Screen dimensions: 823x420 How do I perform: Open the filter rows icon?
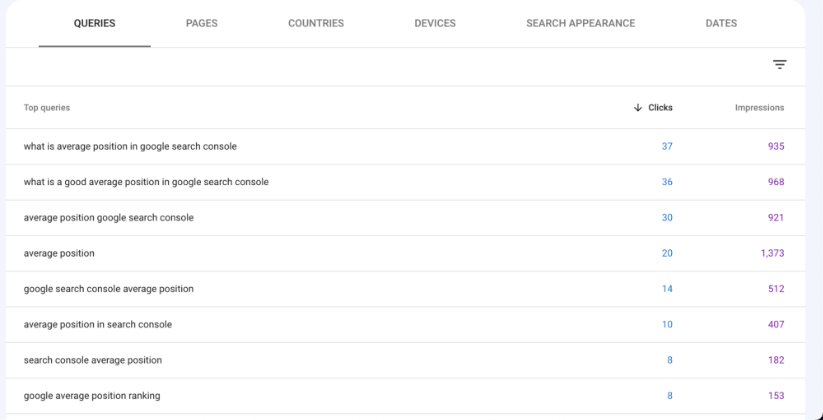point(779,65)
